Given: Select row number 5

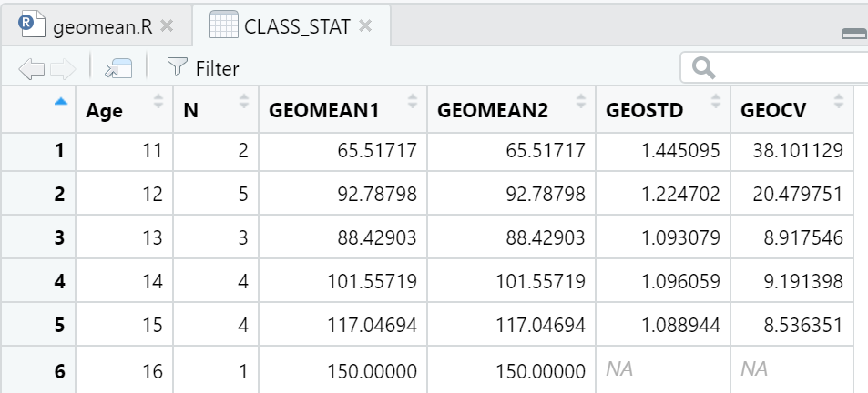Looking at the screenshot, I should point(38,325).
